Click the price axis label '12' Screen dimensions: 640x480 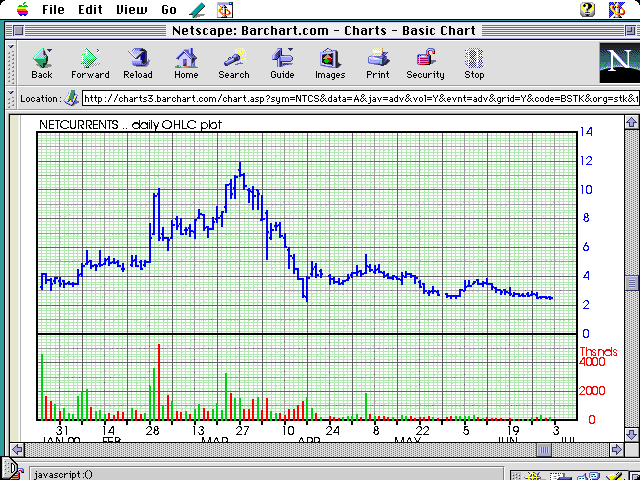coord(586,161)
